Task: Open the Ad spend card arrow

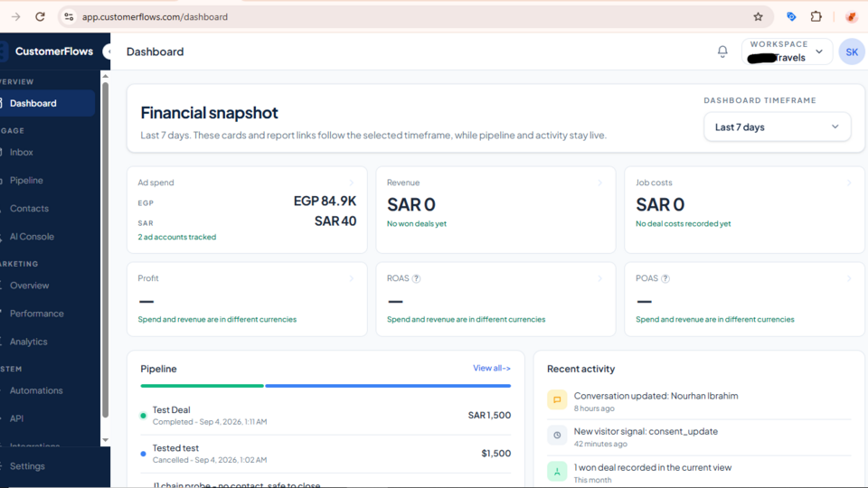Action: (351, 183)
